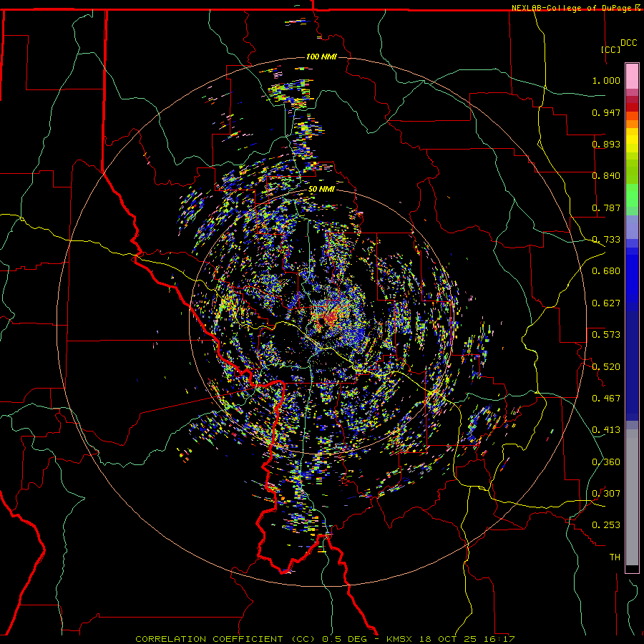Click "0.5 DEG" elevation in caption
The width and height of the screenshot is (644, 644).
(x=344, y=639)
